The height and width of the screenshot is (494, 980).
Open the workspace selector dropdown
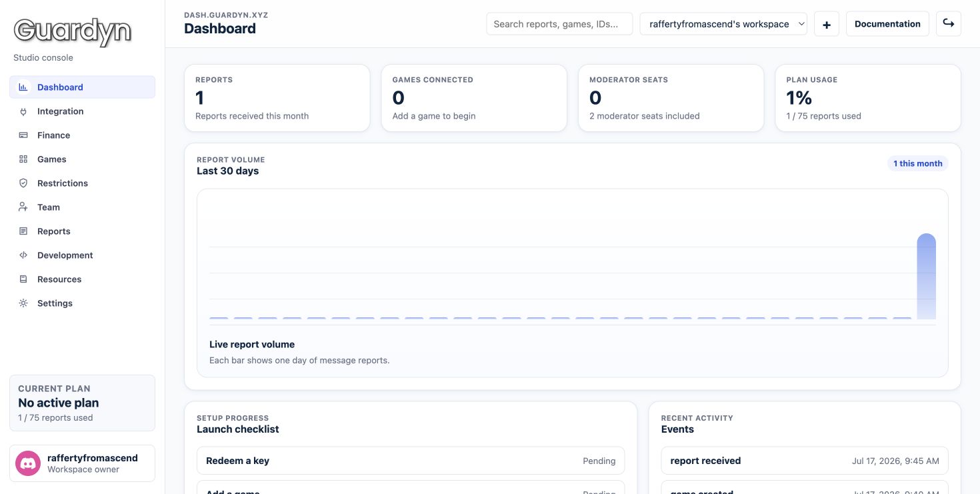(x=723, y=24)
